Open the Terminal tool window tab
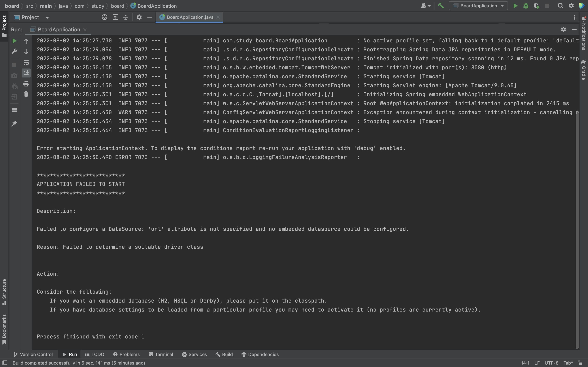Image resolution: width=588 pixels, height=367 pixels. pyautogui.click(x=161, y=354)
